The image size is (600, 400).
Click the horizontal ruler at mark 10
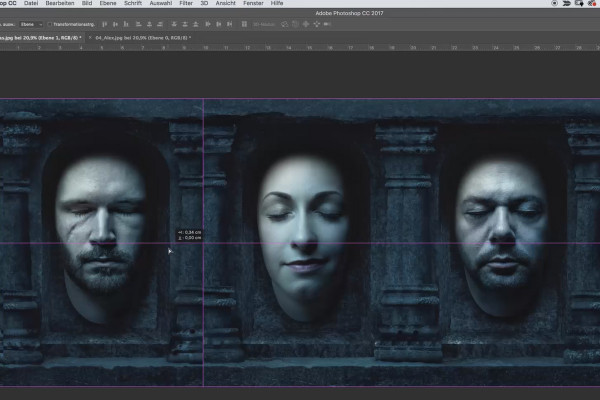pyautogui.click(x=205, y=48)
